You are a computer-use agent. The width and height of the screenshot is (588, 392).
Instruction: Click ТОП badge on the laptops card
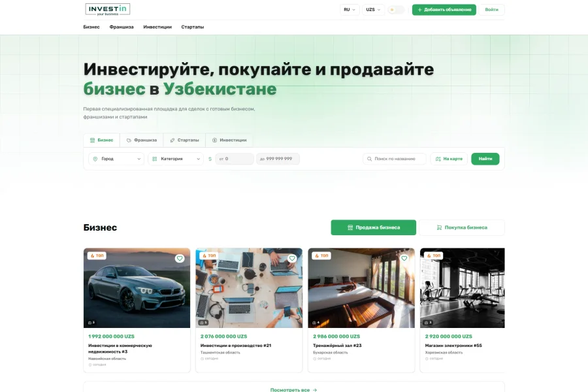coord(209,255)
